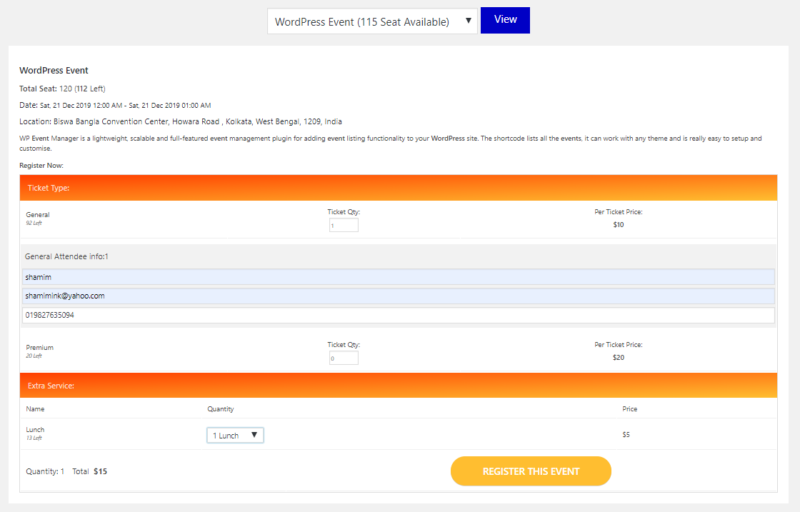Click the General ticket type label

coord(38,215)
